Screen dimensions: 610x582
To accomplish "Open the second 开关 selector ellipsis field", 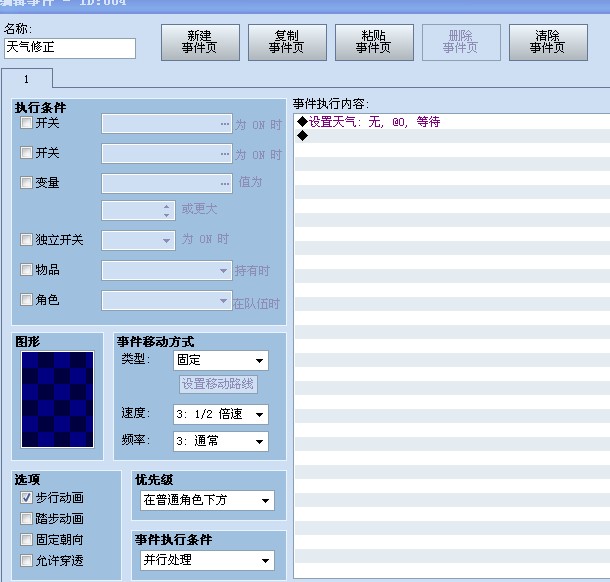I will pos(167,154).
